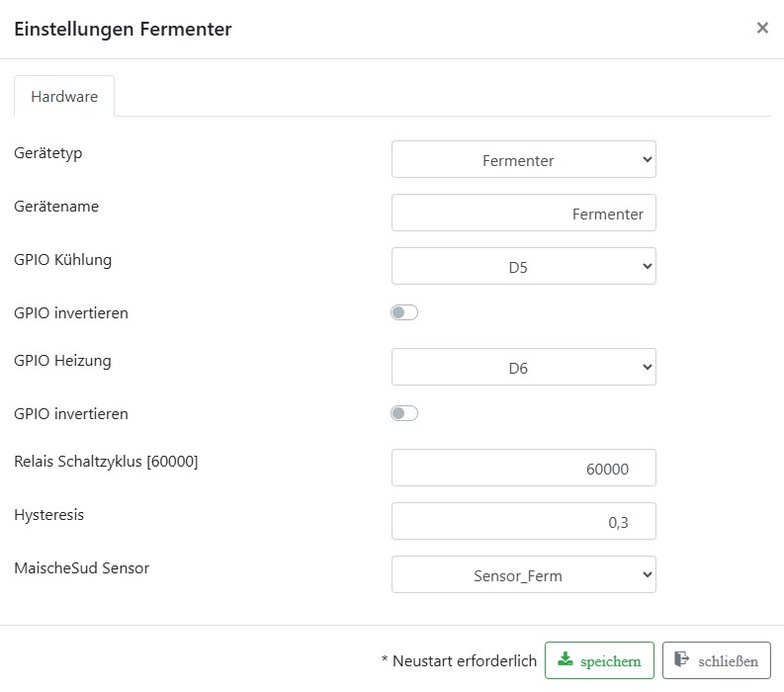Screen dimensions: 784x692
Task: Open the MaischeSud Sensor dropdown
Action: point(523,574)
